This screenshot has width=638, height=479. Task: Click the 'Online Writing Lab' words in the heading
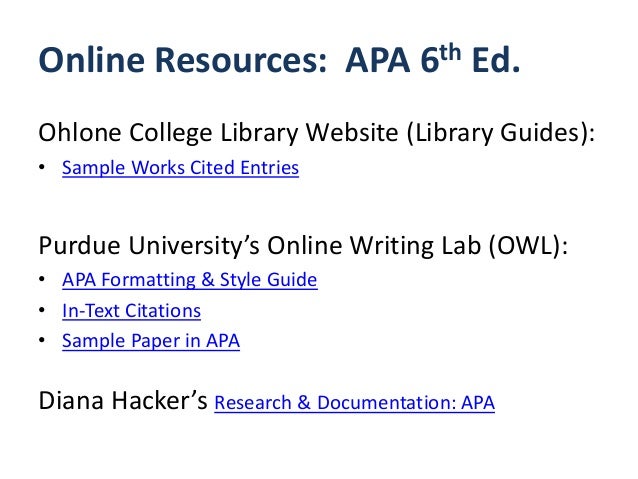click(365, 244)
